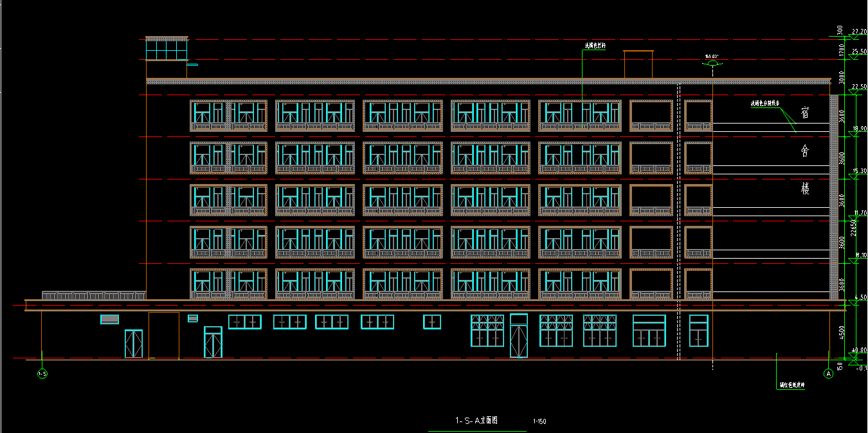Select the 1:150 scale text
The height and width of the screenshot is (433, 868).
click(x=539, y=422)
